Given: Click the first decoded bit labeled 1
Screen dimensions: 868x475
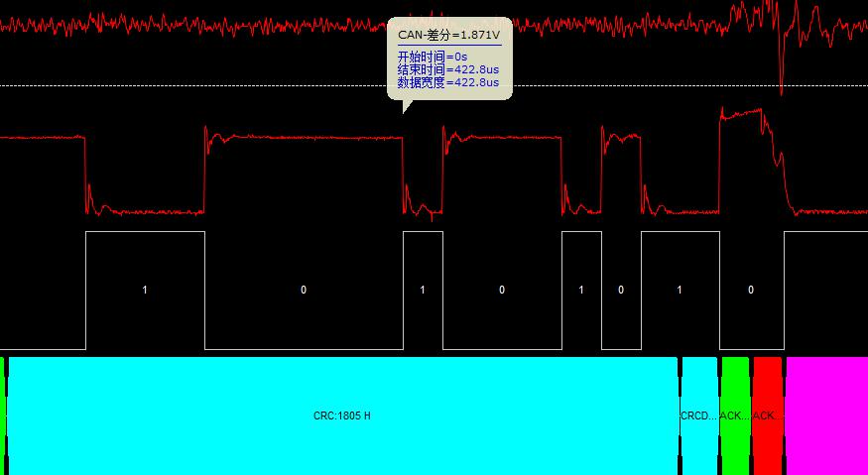Looking at the screenshot, I should 145,290.
